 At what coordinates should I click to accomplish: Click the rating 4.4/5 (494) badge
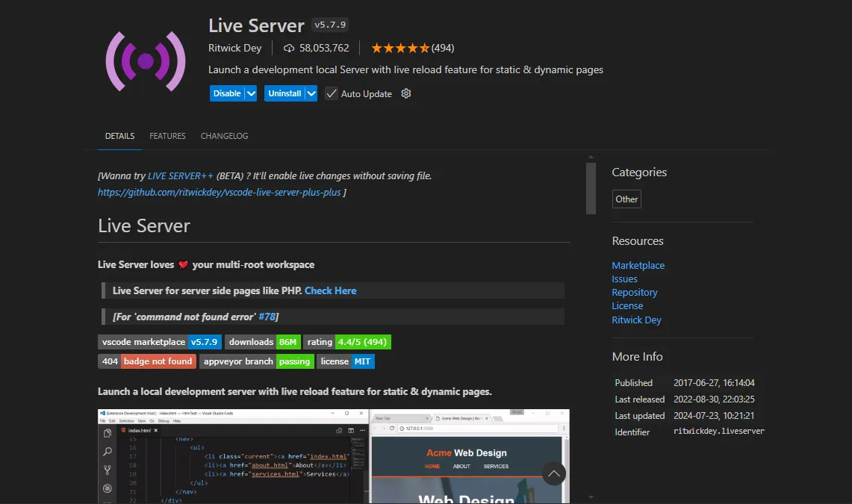tap(347, 342)
